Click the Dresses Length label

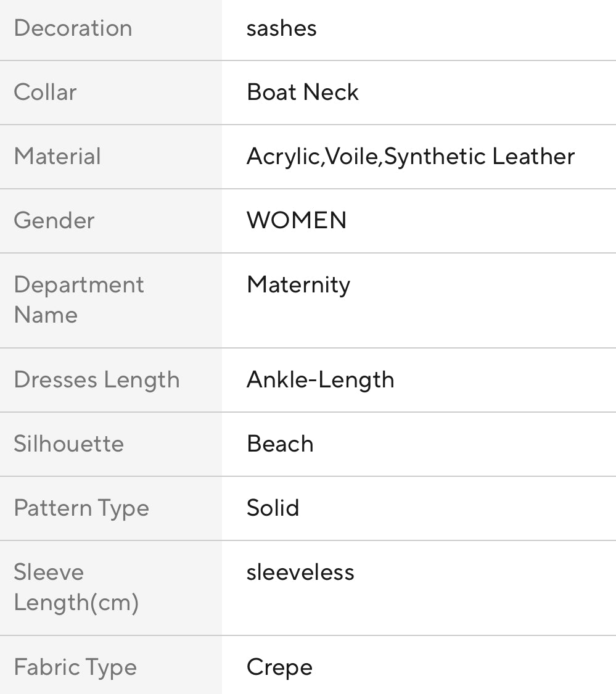coord(97,380)
